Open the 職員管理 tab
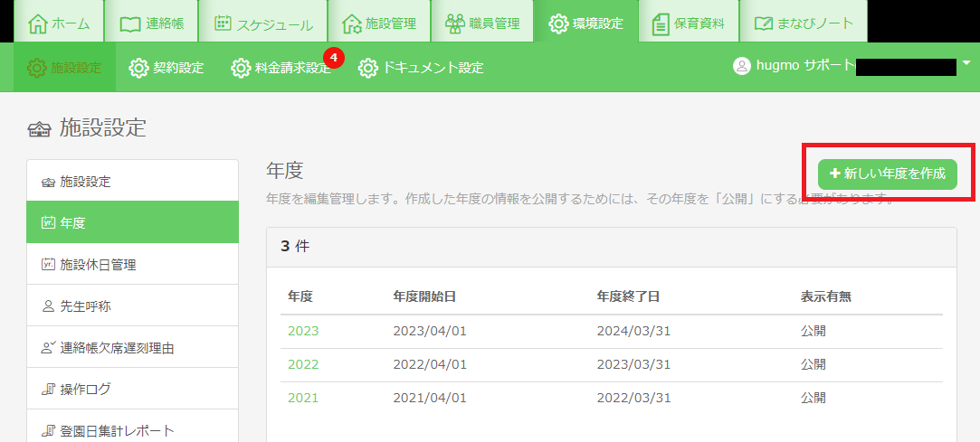Screen dimensions: 980x442 (480, 21)
